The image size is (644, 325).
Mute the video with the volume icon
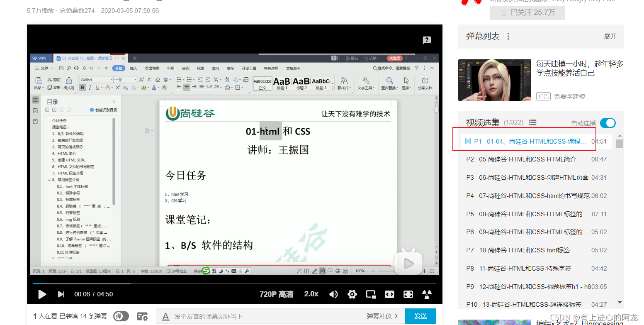point(333,294)
